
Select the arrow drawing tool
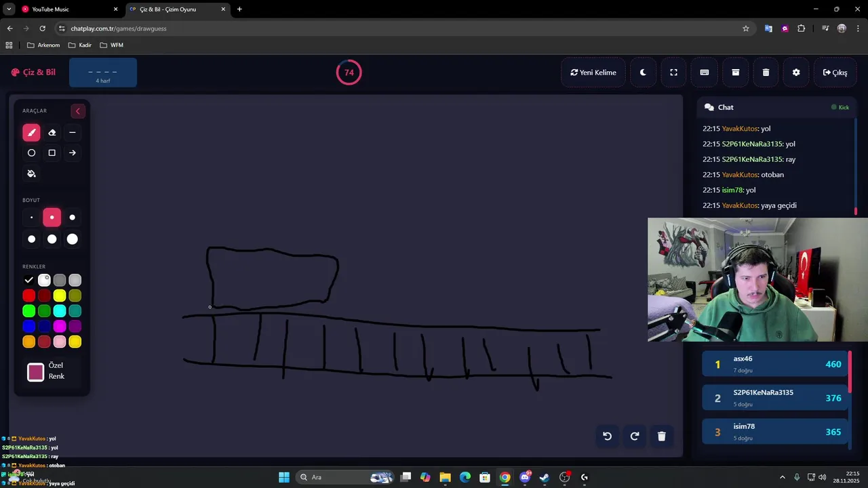(73, 153)
